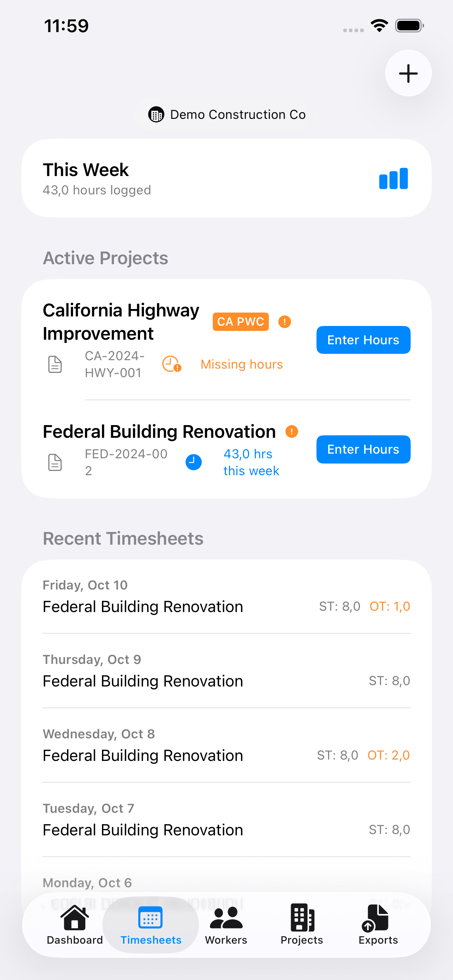Open the Demo Construction Co company selector
Screen dimensions: 453x980
[x=227, y=115]
